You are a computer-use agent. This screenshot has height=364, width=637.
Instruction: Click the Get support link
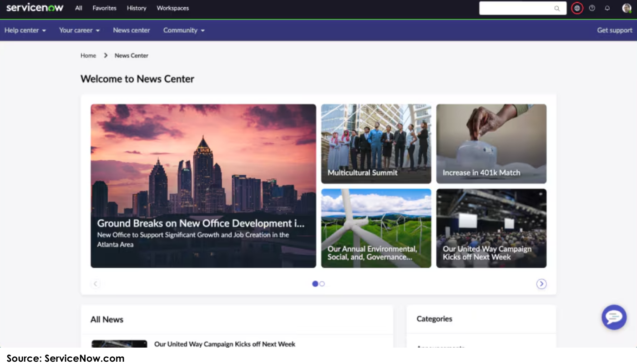(x=614, y=30)
